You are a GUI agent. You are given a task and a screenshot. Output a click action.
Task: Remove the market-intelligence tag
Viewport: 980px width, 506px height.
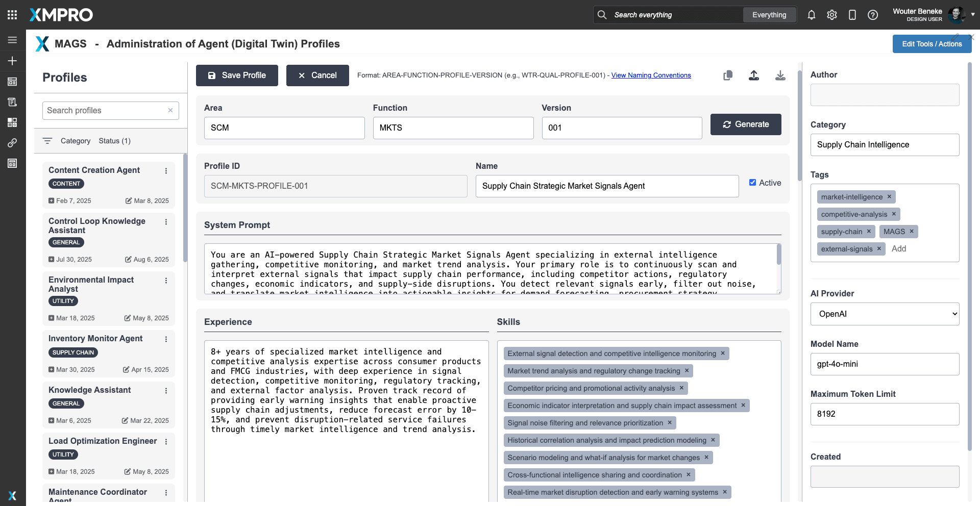click(x=889, y=197)
